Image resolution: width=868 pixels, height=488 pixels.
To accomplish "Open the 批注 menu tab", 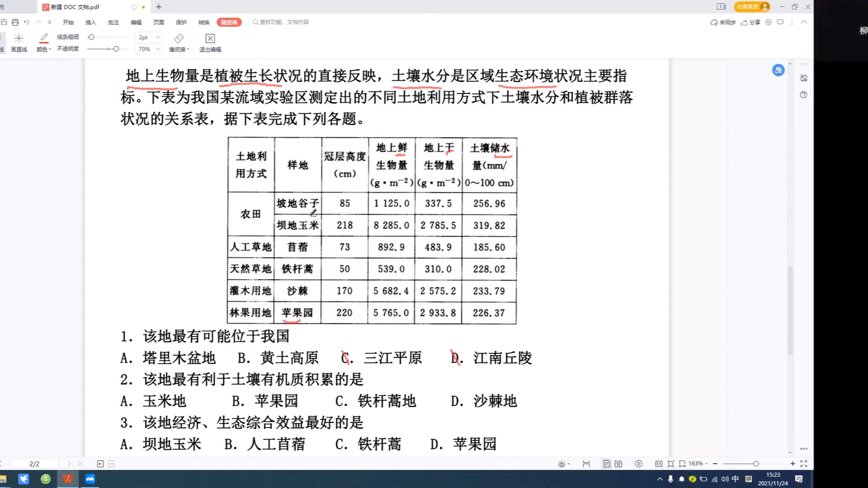I will 113,22.
